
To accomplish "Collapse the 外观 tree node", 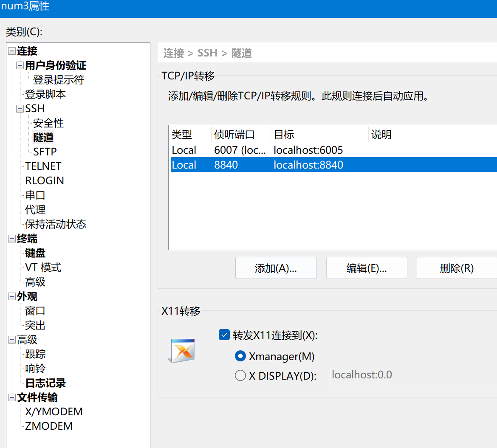I will click(12, 296).
